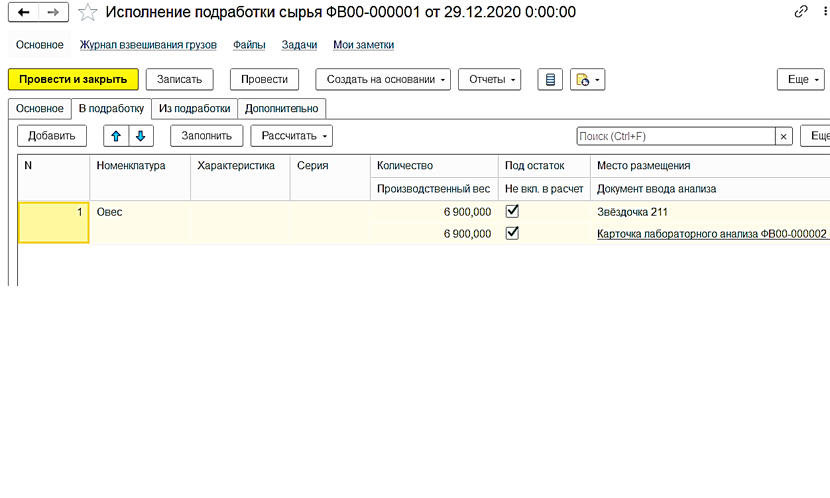This screenshot has width=830, height=498.
Task: Add document to favorites with star icon
Action: pos(87,12)
